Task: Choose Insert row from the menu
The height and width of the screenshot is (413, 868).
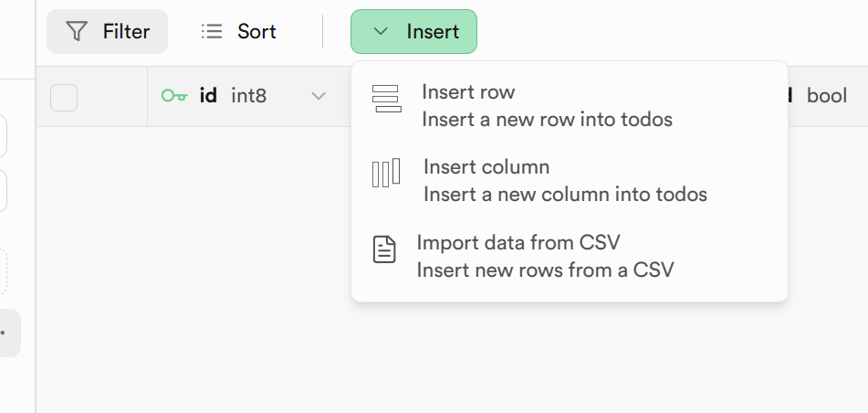Action: (x=468, y=92)
